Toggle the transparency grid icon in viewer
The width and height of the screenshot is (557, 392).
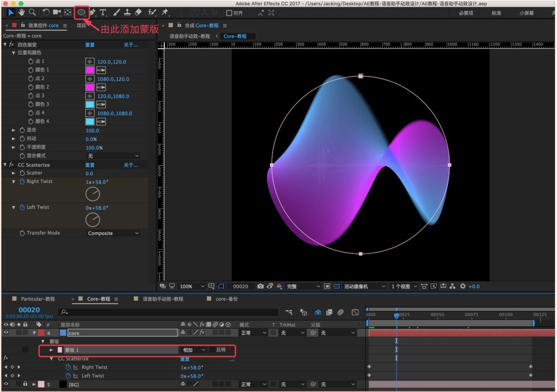tap(336, 286)
